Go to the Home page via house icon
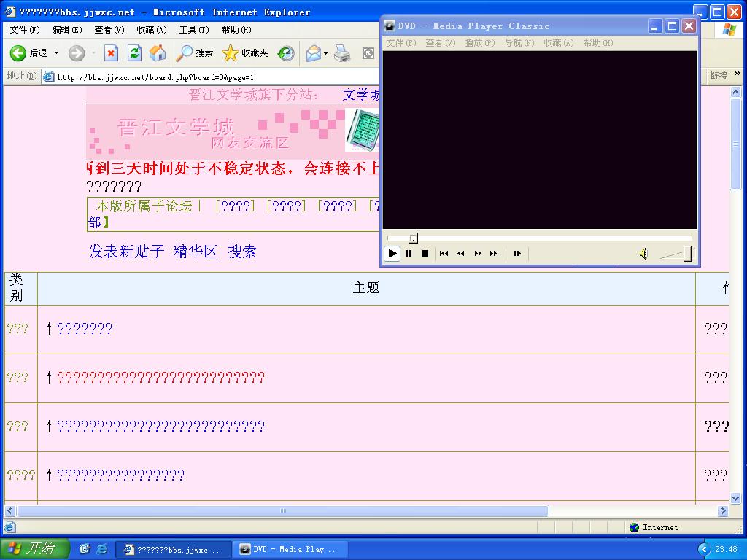The height and width of the screenshot is (560, 747). click(158, 52)
